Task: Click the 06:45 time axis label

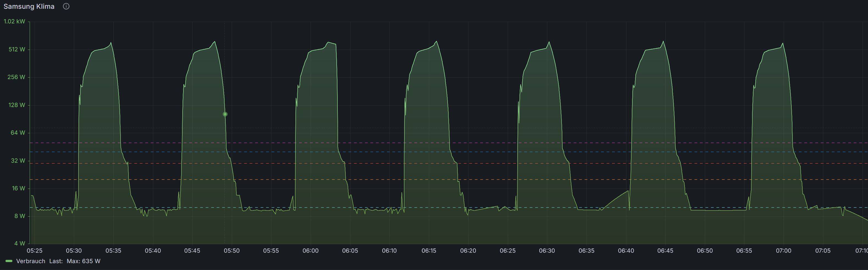Action: [x=665, y=251]
